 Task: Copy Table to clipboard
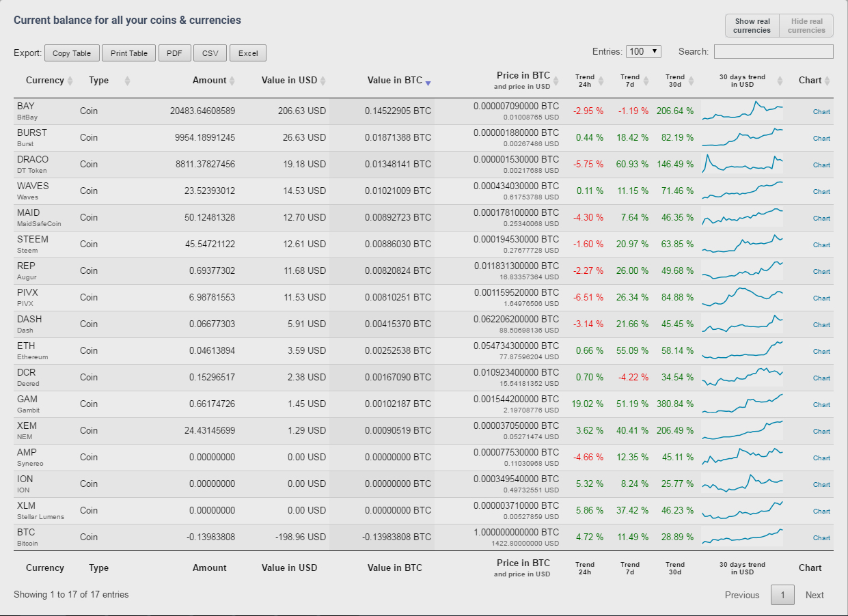point(72,53)
